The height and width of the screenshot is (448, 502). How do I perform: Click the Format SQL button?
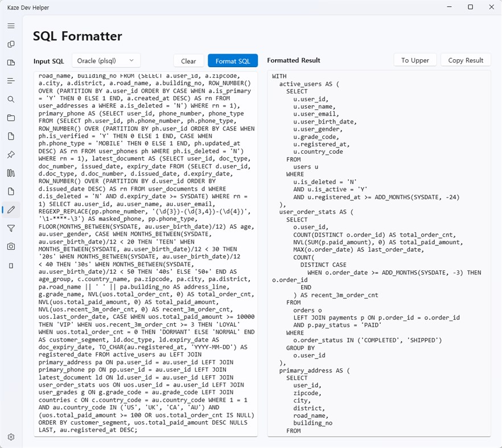click(x=233, y=61)
